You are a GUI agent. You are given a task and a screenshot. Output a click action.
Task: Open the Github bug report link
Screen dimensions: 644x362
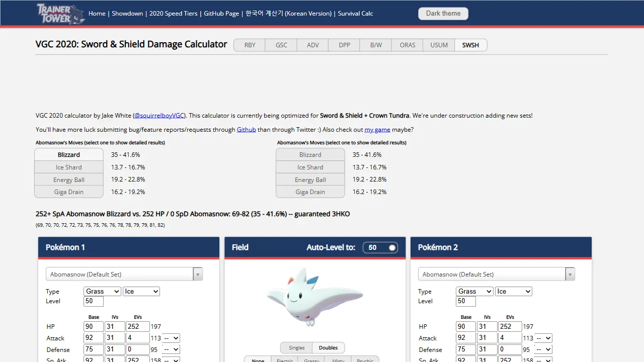[247, 130]
